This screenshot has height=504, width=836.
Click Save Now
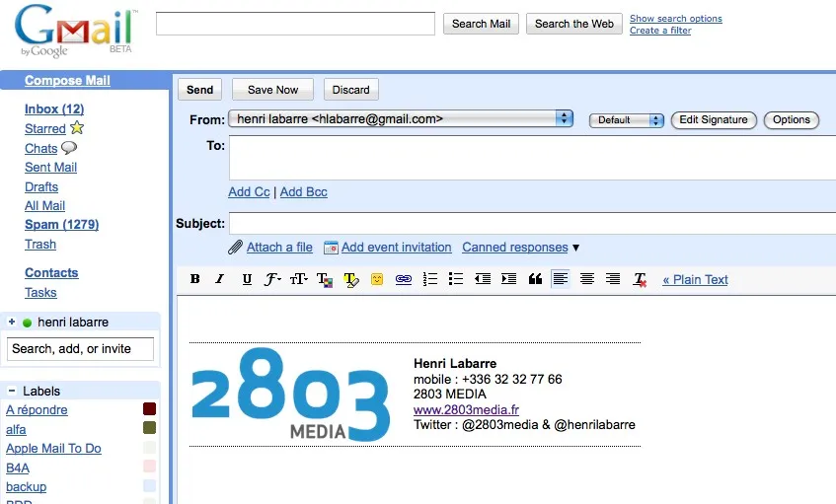[272, 90]
